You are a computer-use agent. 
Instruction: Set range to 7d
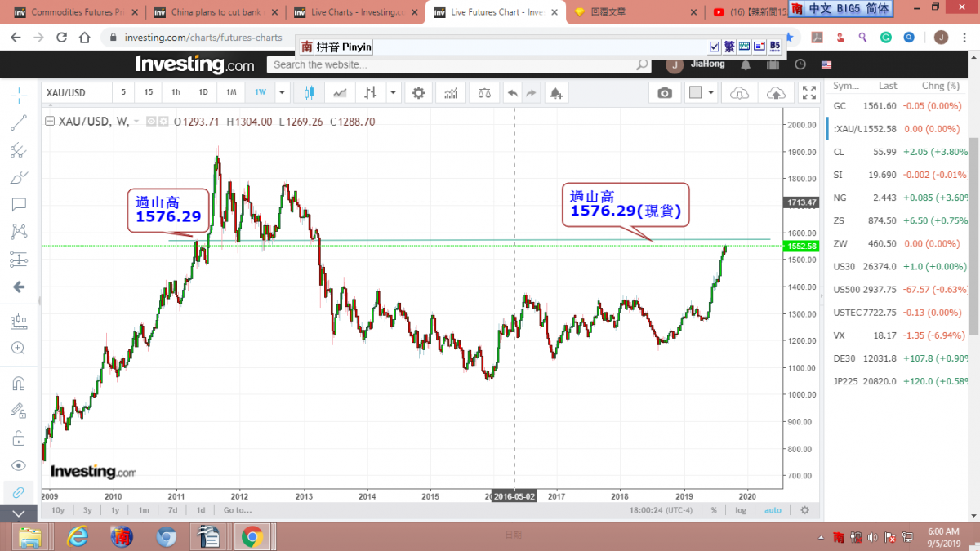(172, 510)
